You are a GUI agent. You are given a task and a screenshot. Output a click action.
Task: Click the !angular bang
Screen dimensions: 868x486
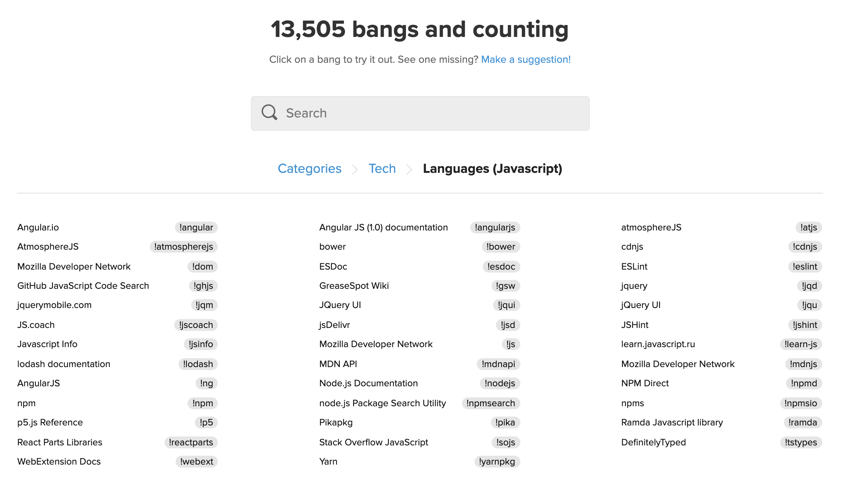196,227
